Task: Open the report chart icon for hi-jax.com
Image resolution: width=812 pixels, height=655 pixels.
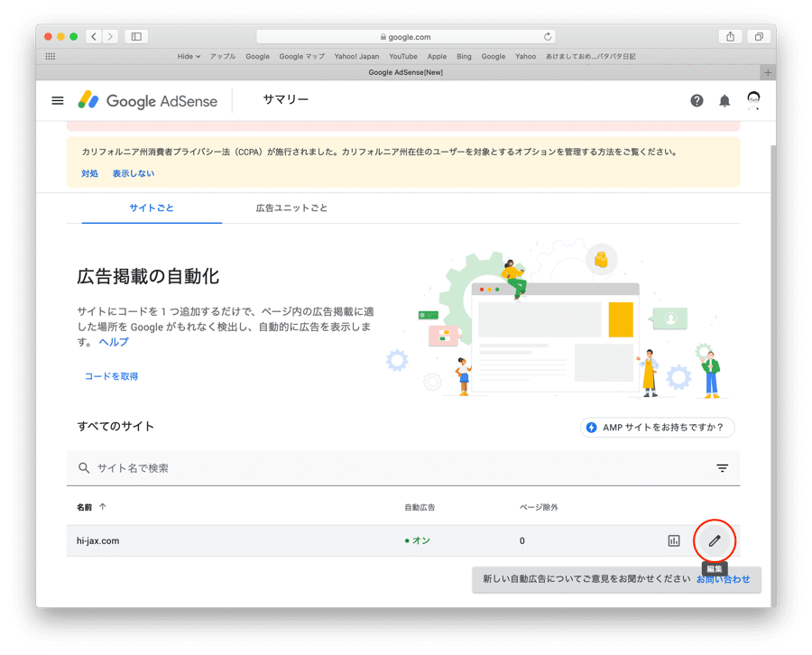Action: (x=674, y=540)
